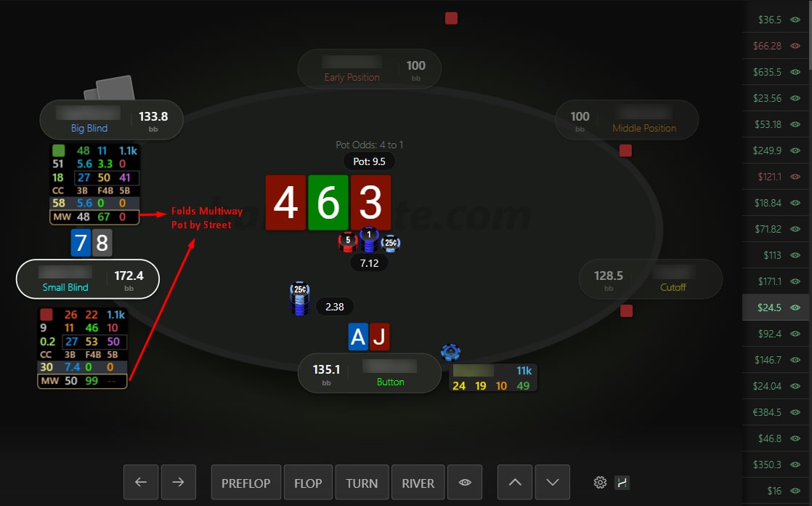Select the $635.5 hand in the list

(x=776, y=72)
